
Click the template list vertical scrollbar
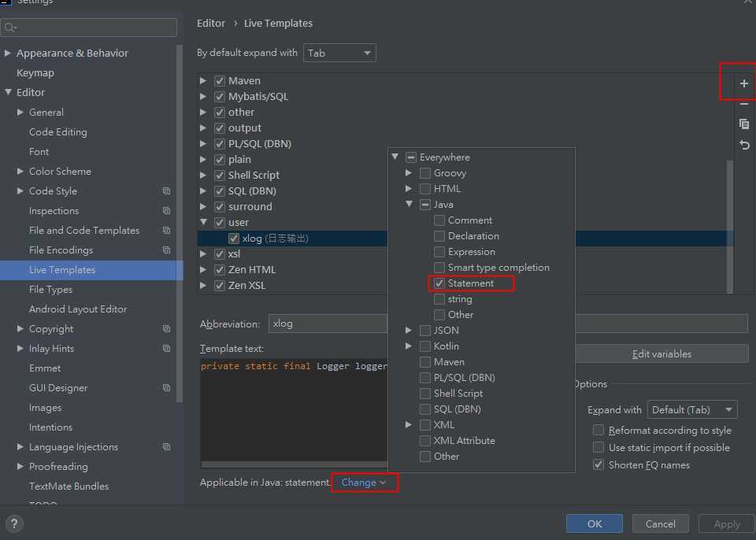[729, 220]
